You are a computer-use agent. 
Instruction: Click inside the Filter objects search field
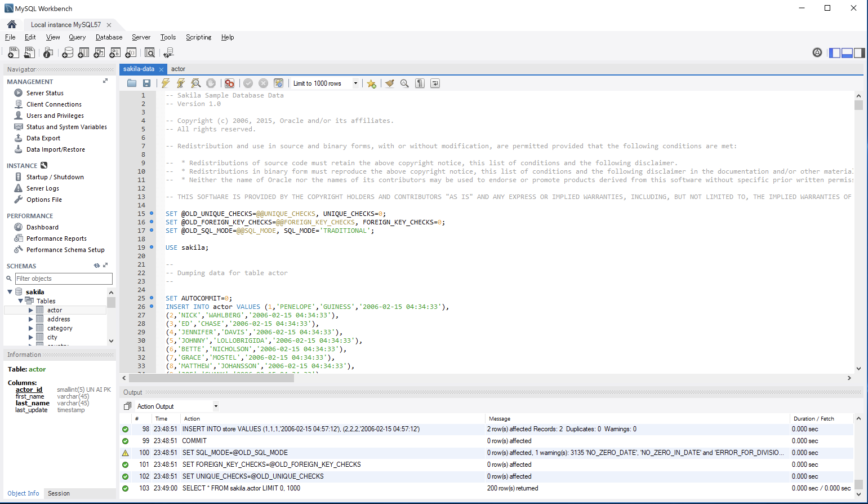64,278
